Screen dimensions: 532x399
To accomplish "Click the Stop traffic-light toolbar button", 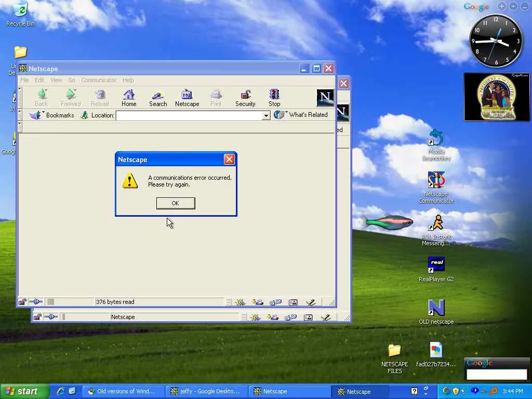I will [274, 98].
